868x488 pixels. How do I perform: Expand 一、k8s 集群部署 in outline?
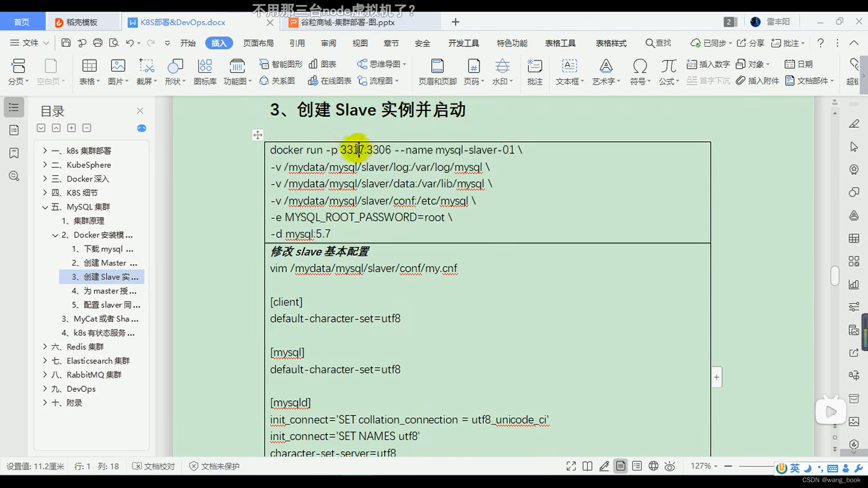point(45,150)
